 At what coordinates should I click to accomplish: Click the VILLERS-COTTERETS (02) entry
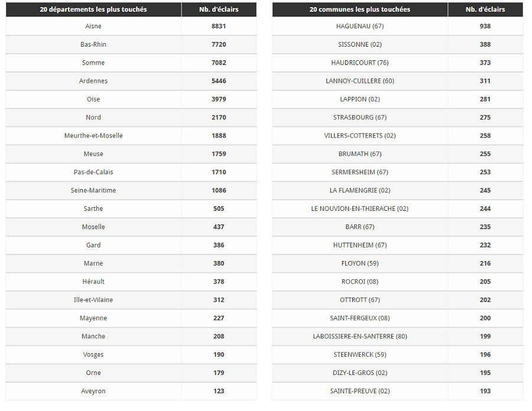click(359, 136)
